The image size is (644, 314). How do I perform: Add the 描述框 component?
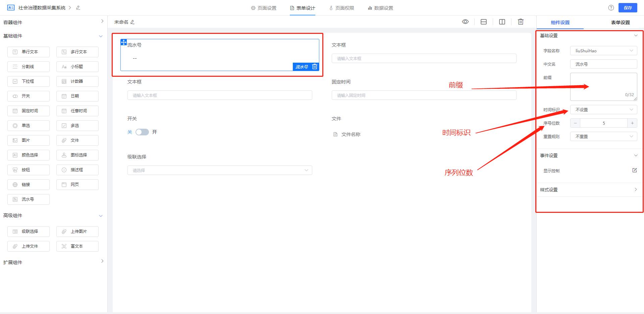coord(77,170)
